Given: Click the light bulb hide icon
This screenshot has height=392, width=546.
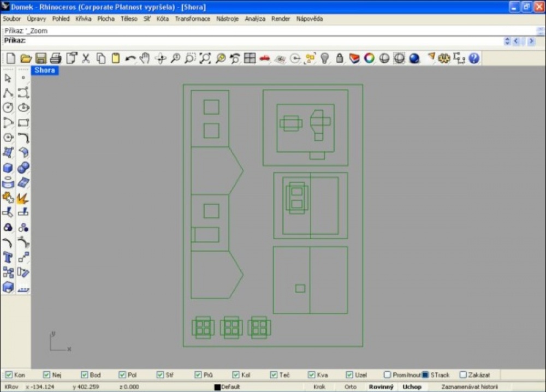Looking at the screenshot, I should tap(324, 58).
